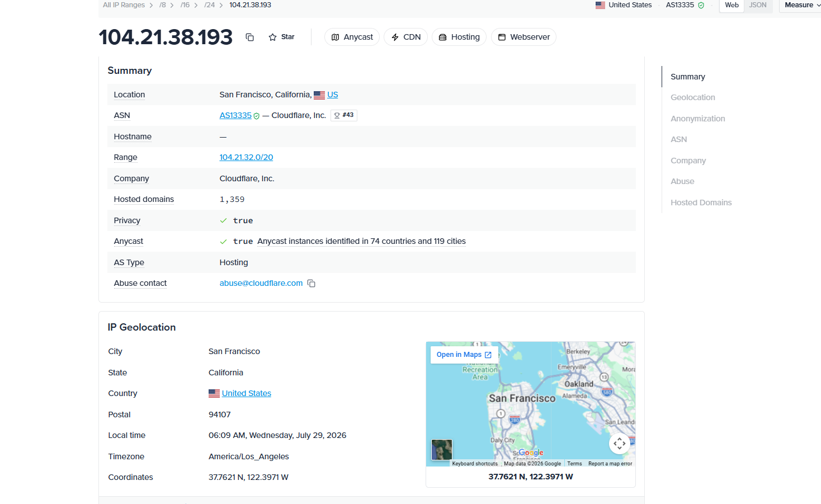The height and width of the screenshot is (504, 821).
Task: Click the coordinates caption below the map
Action: [x=531, y=477]
